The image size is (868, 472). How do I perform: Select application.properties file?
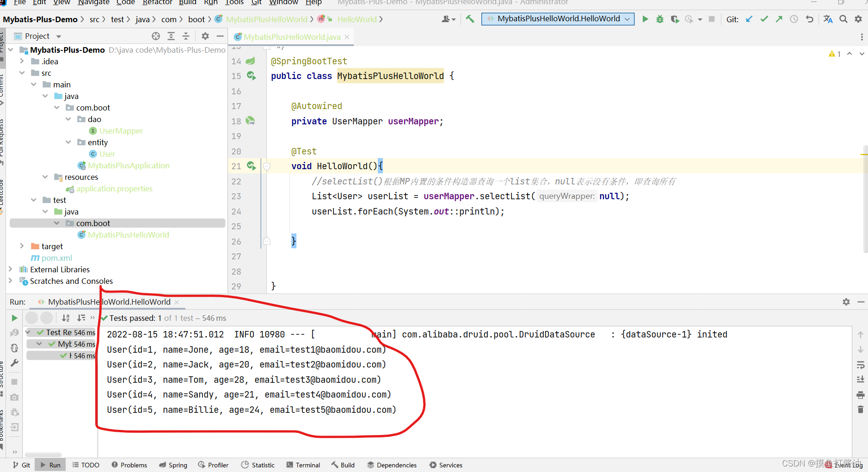[114, 189]
